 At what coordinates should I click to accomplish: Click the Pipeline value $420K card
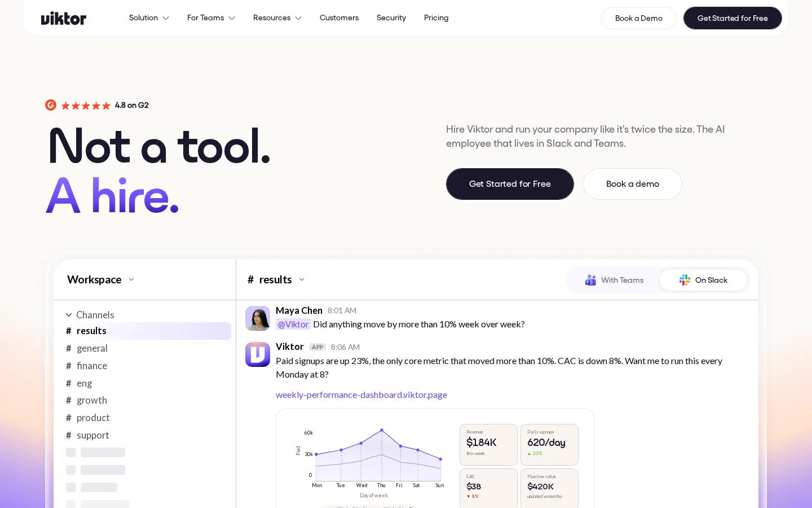[549, 489]
